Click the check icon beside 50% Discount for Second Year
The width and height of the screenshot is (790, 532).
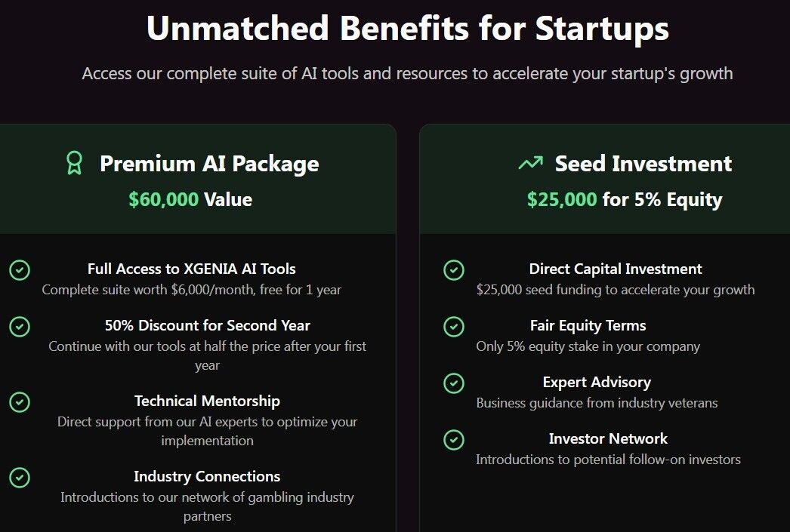coord(20,327)
